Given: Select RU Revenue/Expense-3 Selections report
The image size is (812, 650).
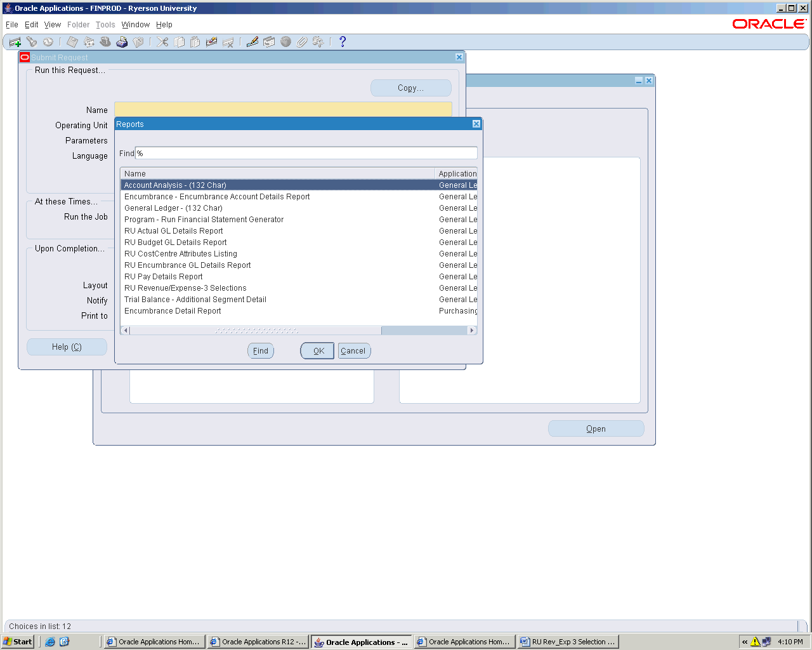Looking at the screenshot, I should [x=185, y=288].
